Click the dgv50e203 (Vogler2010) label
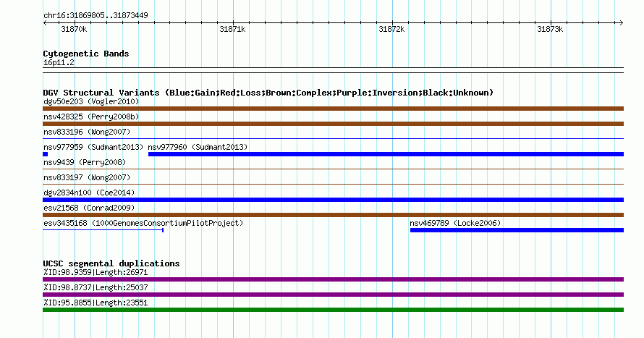This screenshot has width=644, height=338. pos(91,101)
